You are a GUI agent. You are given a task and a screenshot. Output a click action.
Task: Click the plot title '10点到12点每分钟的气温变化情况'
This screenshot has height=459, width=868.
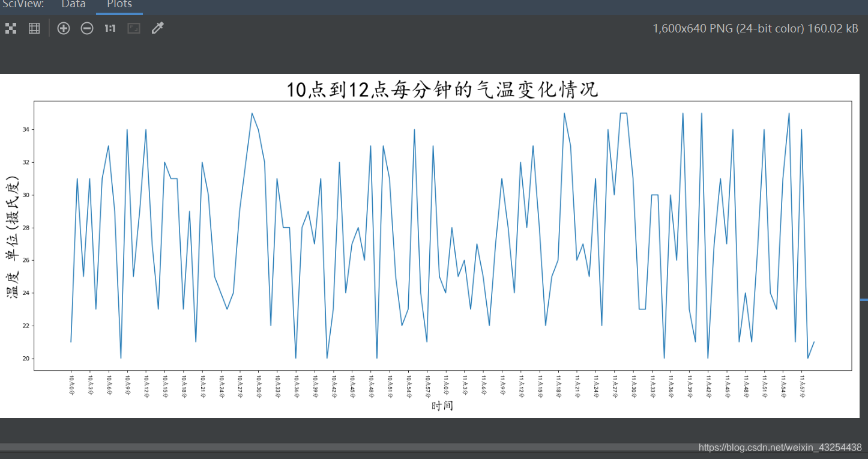(x=442, y=90)
